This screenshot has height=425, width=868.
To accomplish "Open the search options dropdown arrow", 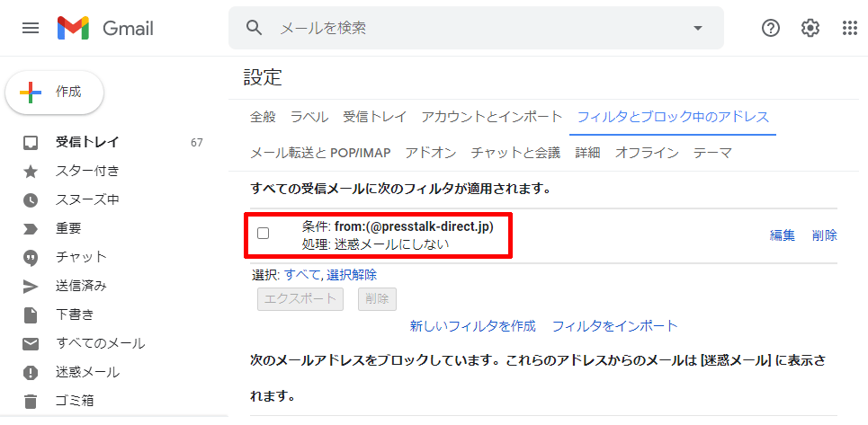I will pyautogui.click(x=697, y=28).
